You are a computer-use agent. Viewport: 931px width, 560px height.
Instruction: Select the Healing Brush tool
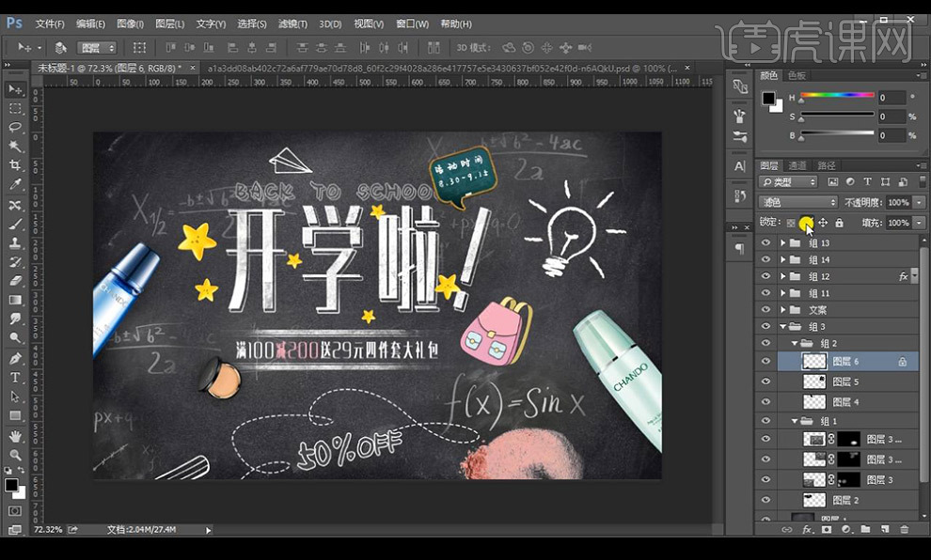coord(15,205)
